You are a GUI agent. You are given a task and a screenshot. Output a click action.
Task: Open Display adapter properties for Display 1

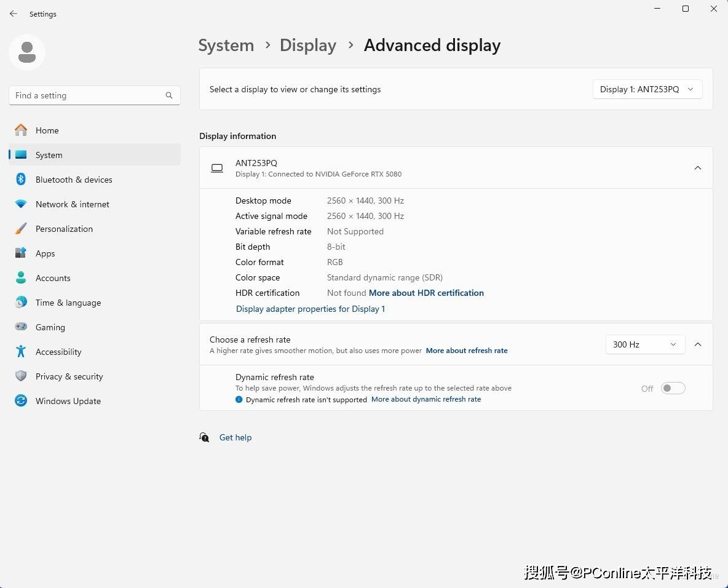tap(311, 309)
